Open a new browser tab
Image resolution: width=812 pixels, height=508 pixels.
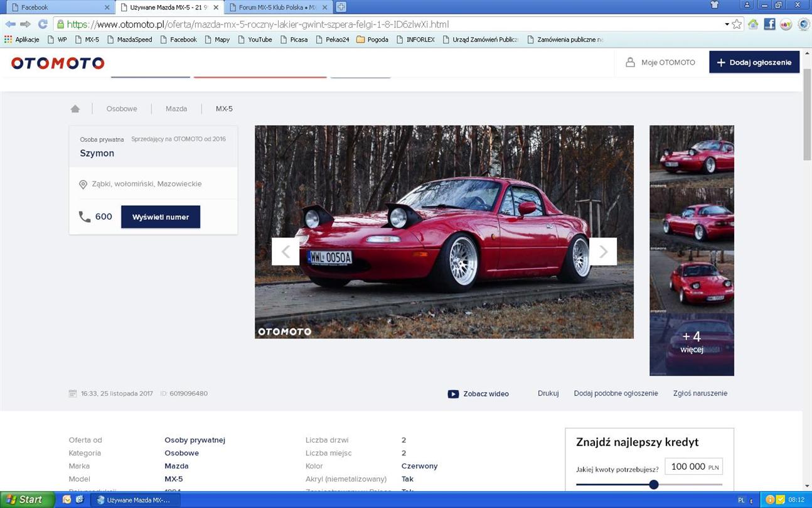pos(341,7)
